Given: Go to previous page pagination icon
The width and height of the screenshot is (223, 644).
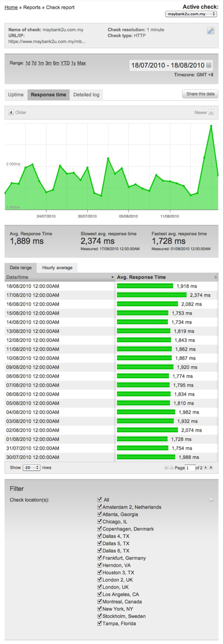Looking at the screenshot, I should point(171,468).
